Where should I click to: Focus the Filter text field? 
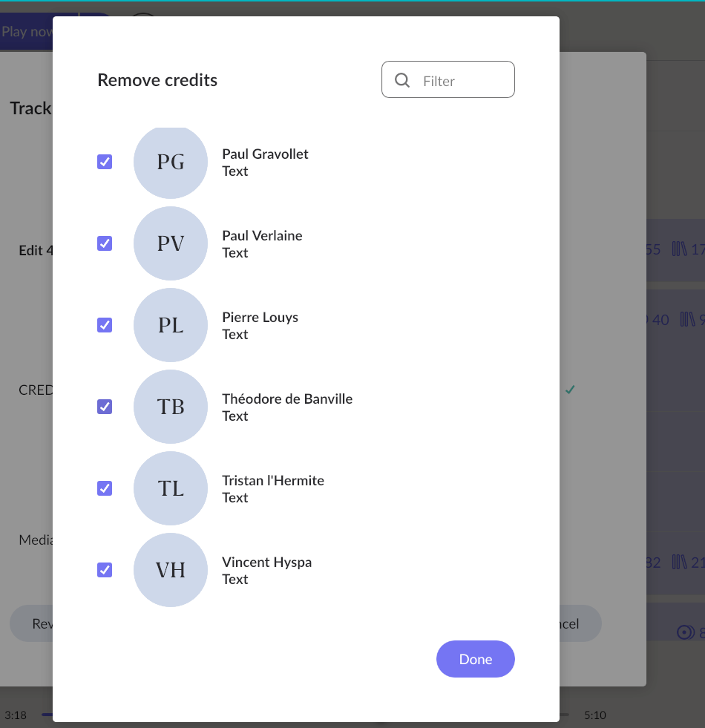click(x=448, y=79)
